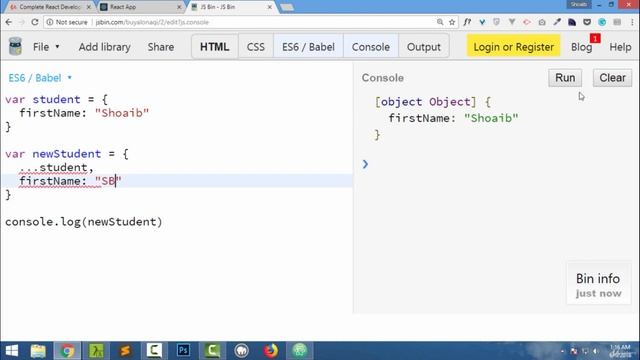This screenshot has height=360, width=640.
Task: Click the teal globe extension icon
Action: tap(602, 22)
